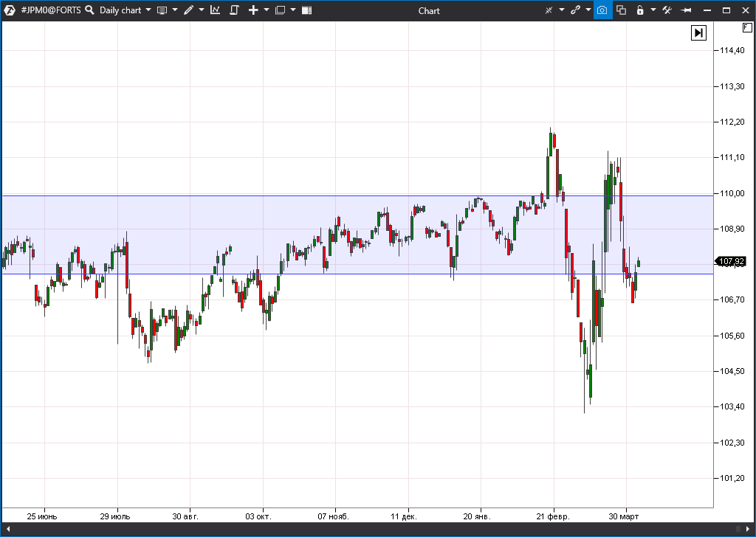Screen dimensions: 756x537
Task: Expand the padlock dropdown arrow
Action: (x=653, y=10)
